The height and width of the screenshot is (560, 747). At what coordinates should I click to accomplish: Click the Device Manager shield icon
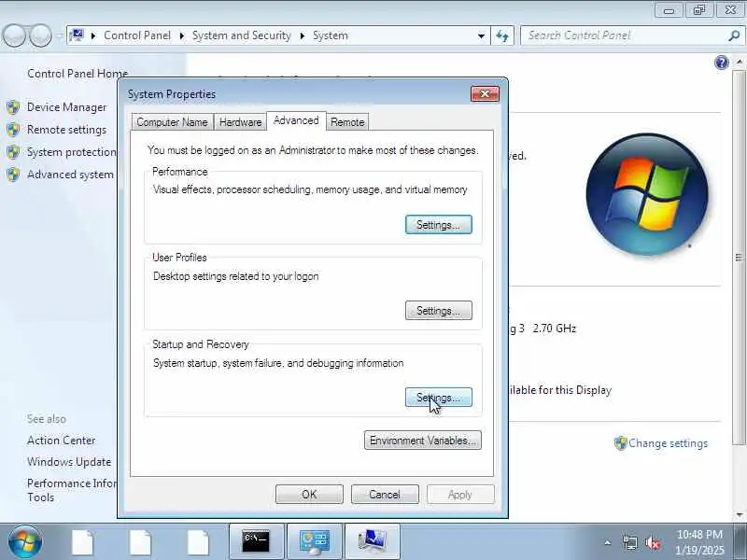point(13,107)
